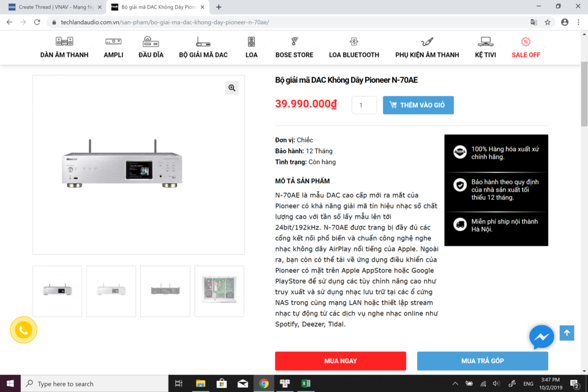Open the BỘ GIẢI MÃ DAC menu
This screenshot has height=392, width=588.
click(x=203, y=48)
